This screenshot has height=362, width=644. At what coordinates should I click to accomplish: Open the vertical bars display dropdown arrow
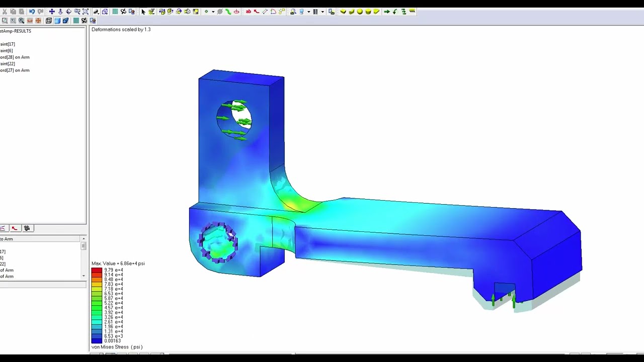tap(323, 12)
